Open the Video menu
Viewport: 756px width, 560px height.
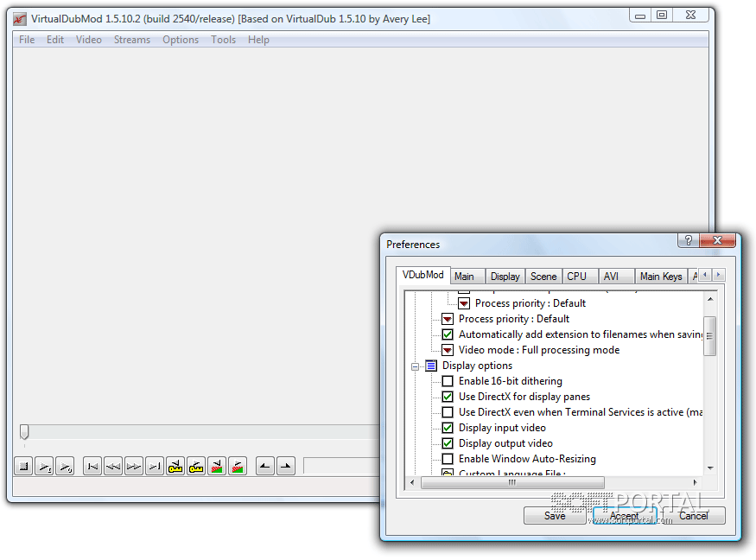coord(89,40)
